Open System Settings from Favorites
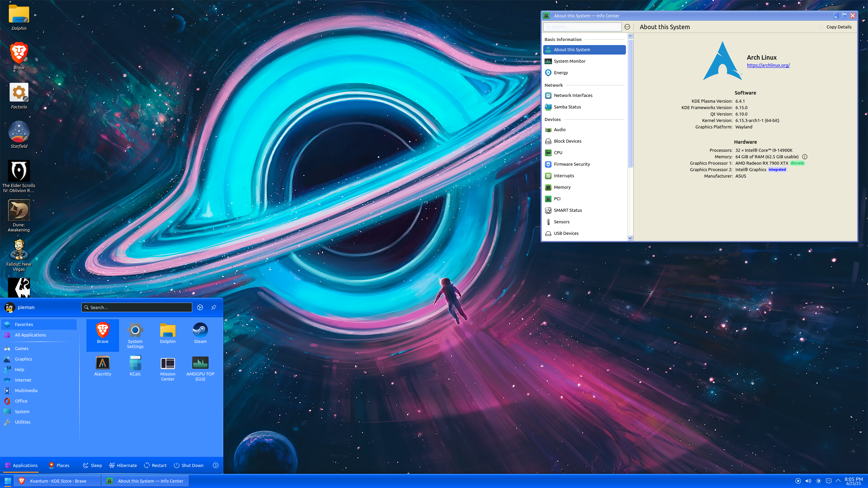 pos(135,335)
